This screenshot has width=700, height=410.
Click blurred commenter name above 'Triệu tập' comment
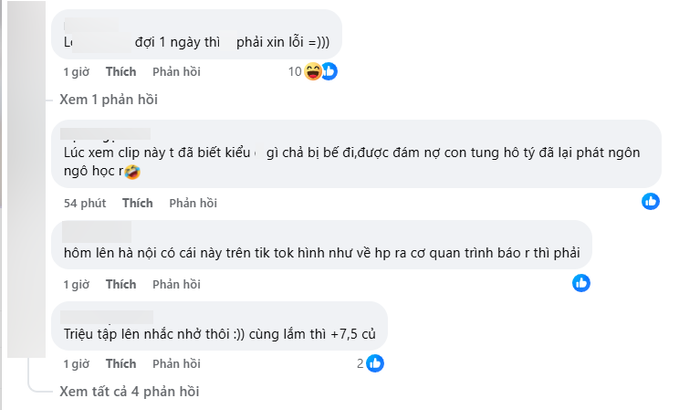pyautogui.click(x=107, y=317)
